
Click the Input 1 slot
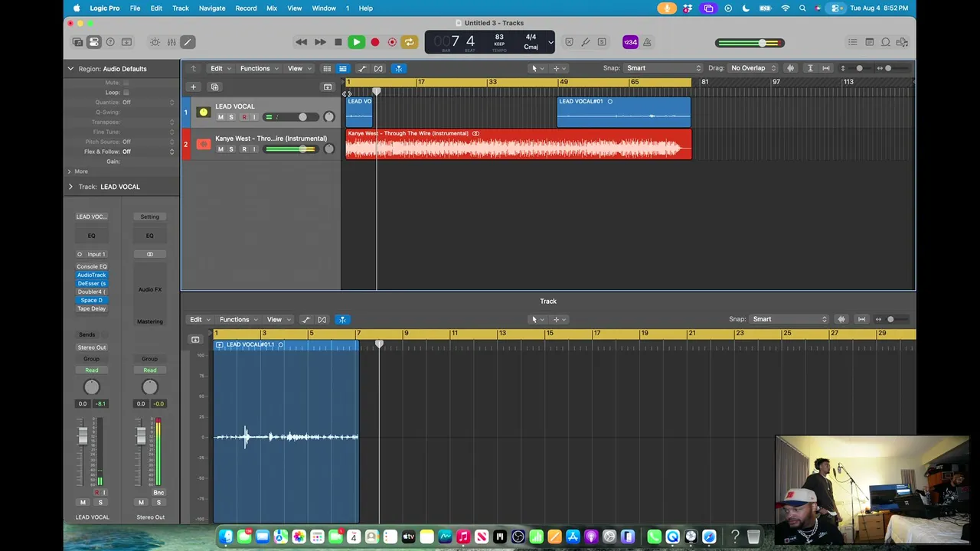coord(96,254)
